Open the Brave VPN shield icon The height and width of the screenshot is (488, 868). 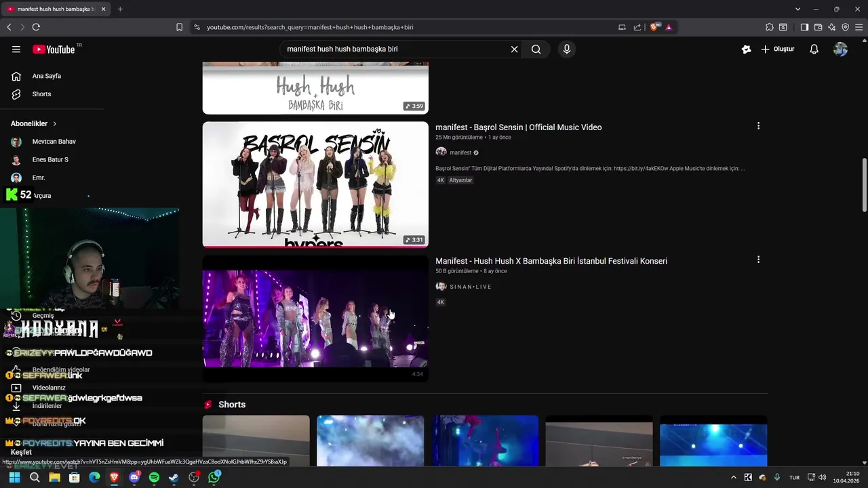coord(845,27)
